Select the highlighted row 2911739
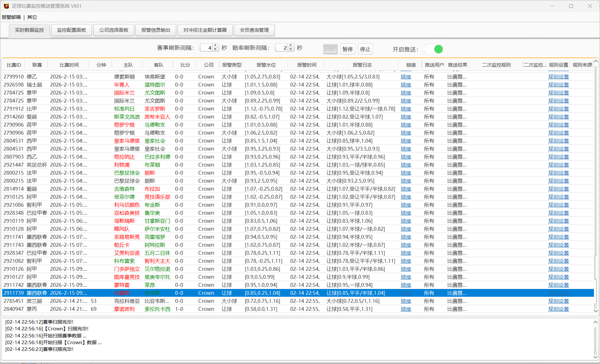The width and height of the screenshot is (600, 364). tap(298, 293)
